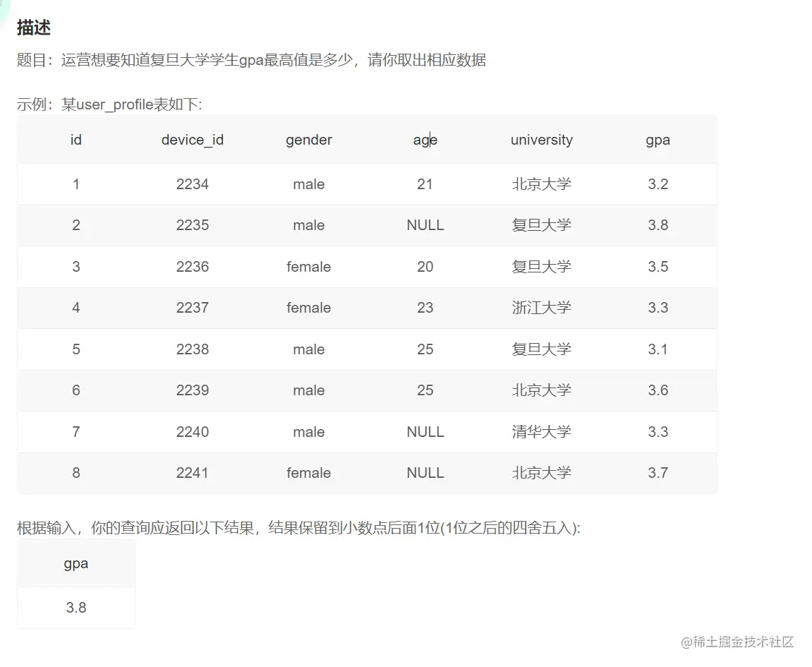Click the gpa header in the user_profile table

[658, 140]
